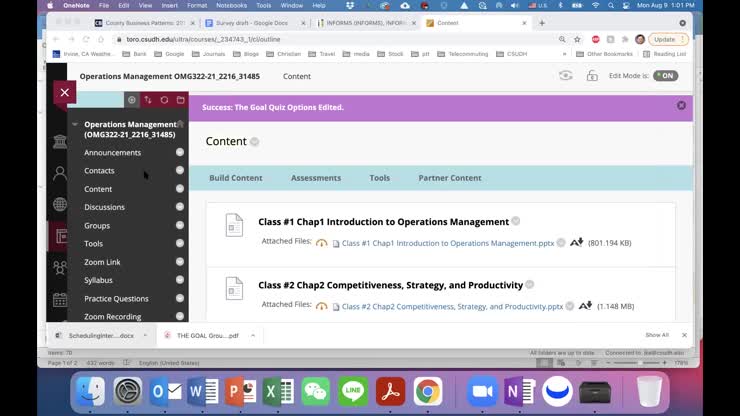Image resolution: width=740 pixels, height=416 pixels.
Task: Bookmark page with the star icon
Action: click(x=563, y=40)
